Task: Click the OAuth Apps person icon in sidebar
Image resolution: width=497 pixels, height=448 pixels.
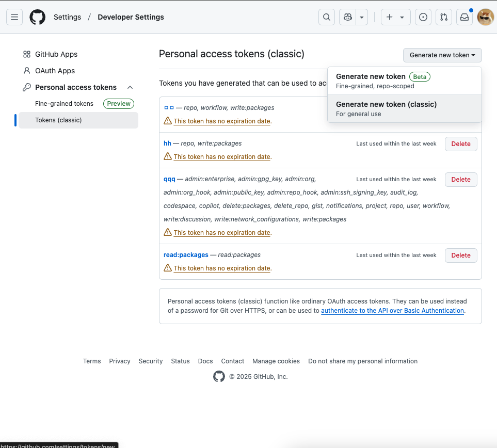Action: click(27, 71)
